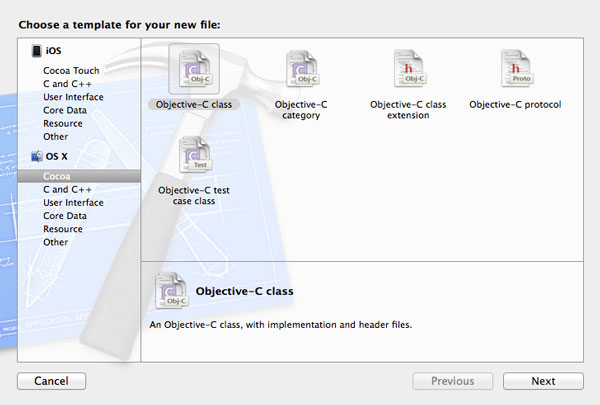
Task: Click the OS X Finder icon in sidebar
Action: click(x=37, y=156)
